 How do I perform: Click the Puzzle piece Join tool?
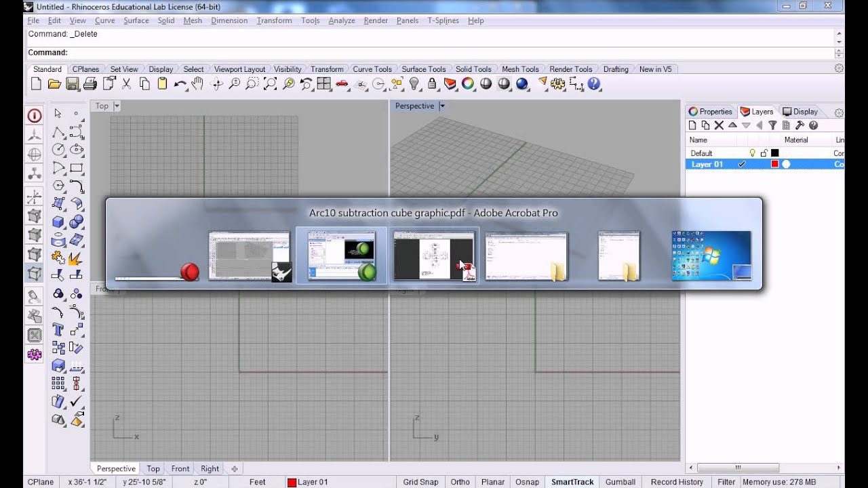coord(58,258)
